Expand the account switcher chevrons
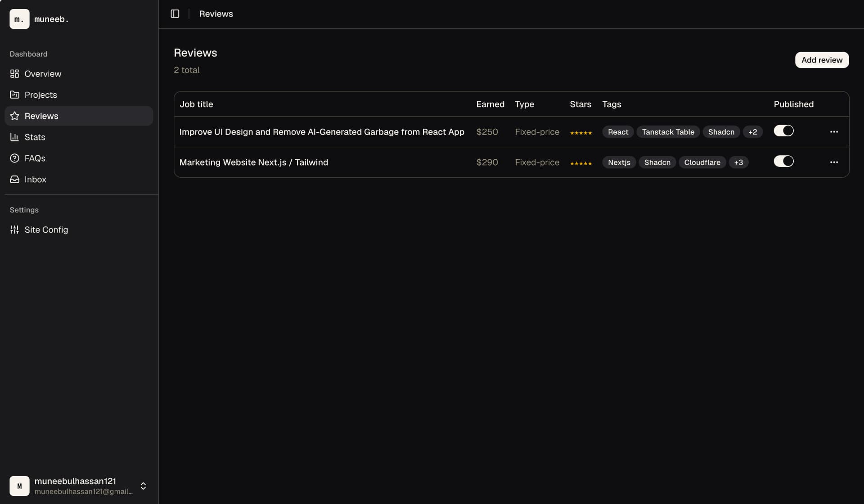 tap(143, 486)
